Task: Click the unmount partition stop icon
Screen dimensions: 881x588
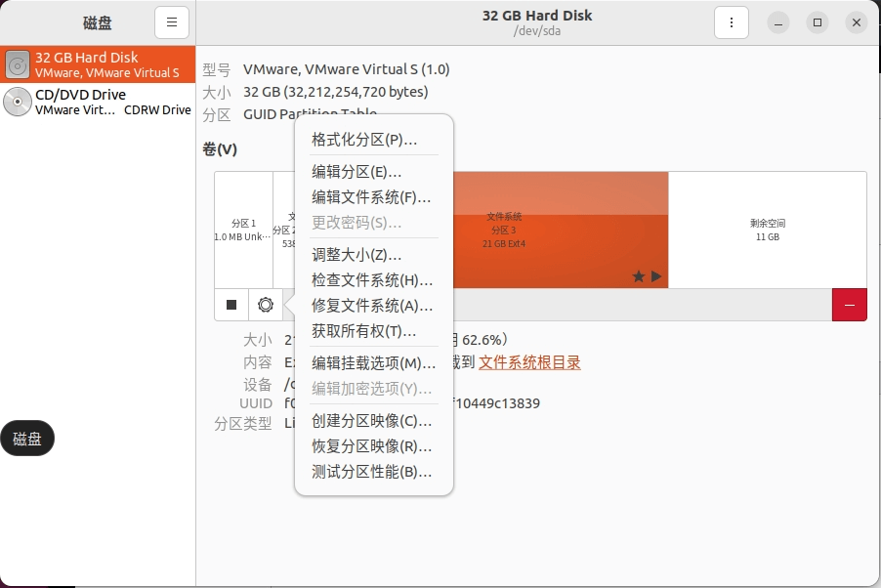Action: click(x=231, y=305)
